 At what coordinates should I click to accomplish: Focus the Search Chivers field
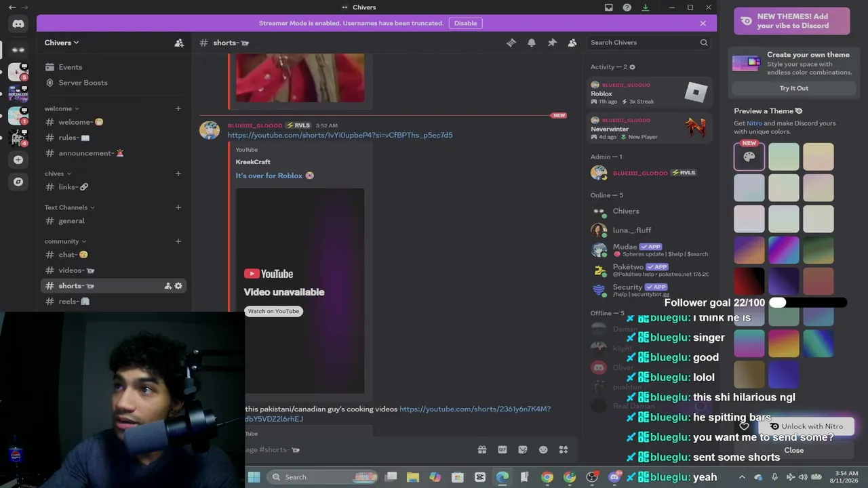[649, 43]
